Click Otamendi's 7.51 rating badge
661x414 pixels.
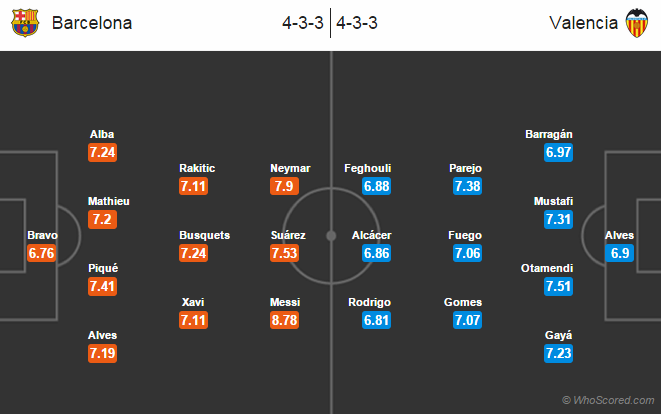[559, 286]
